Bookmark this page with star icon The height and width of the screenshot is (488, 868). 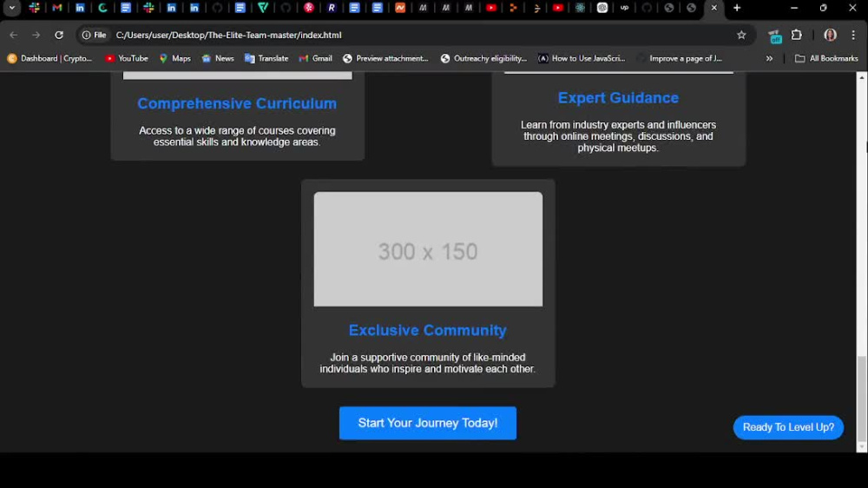[x=741, y=35]
